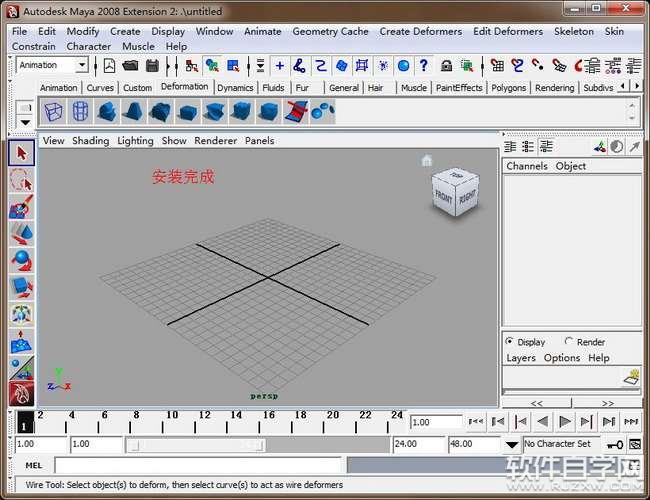Click the animation end field 48.00
Image resolution: width=650 pixels, height=500 pixels.
(473, 444)
